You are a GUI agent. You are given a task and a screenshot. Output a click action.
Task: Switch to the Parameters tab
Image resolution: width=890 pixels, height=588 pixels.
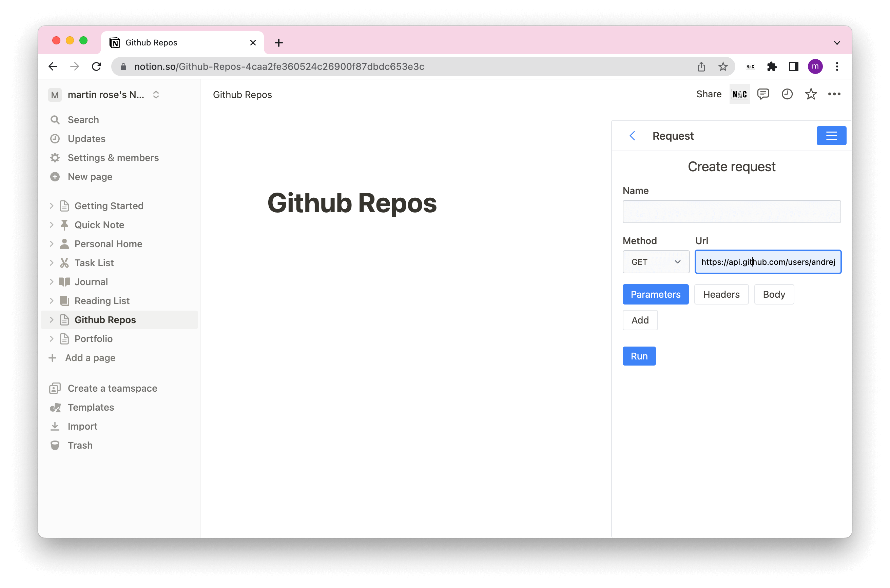[x=655, y=294]
